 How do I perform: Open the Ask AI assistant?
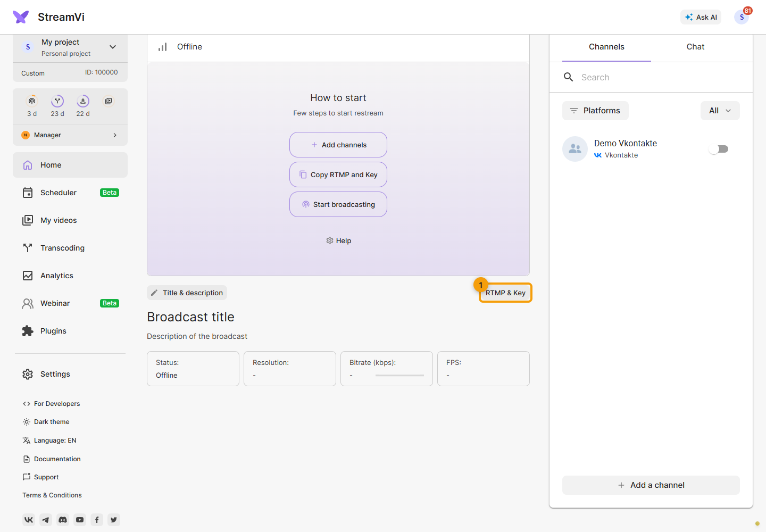point(701,17)
